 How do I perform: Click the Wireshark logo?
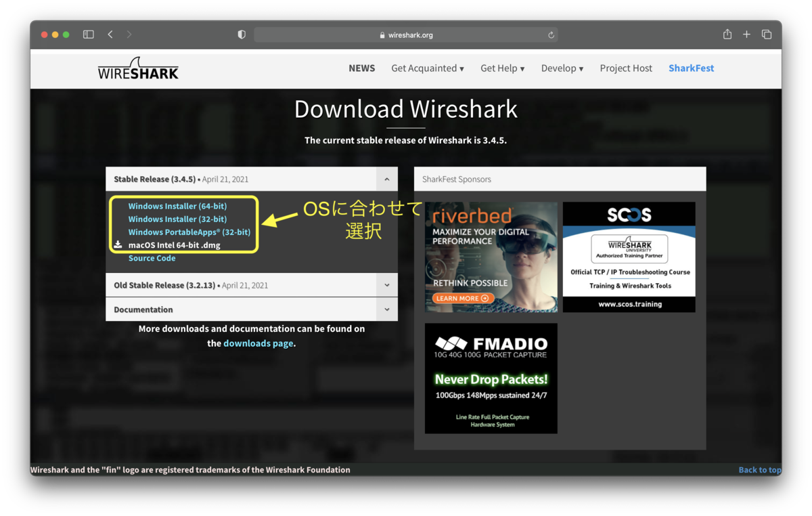[x=138, y=68]
